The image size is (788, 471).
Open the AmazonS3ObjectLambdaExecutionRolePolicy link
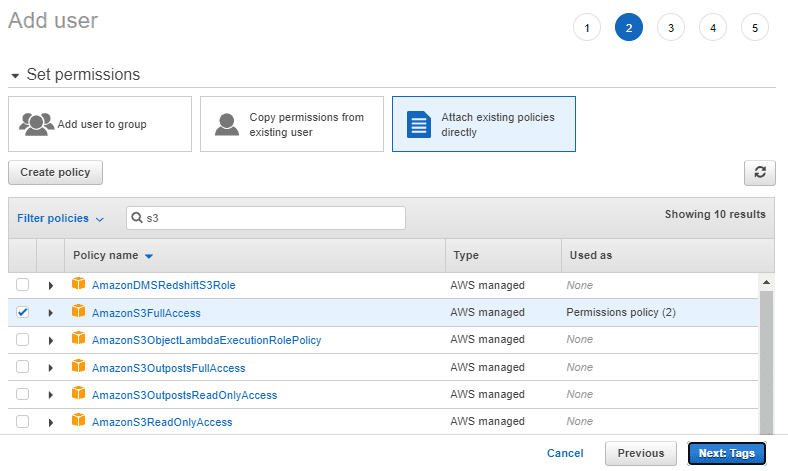coord(207,340)
